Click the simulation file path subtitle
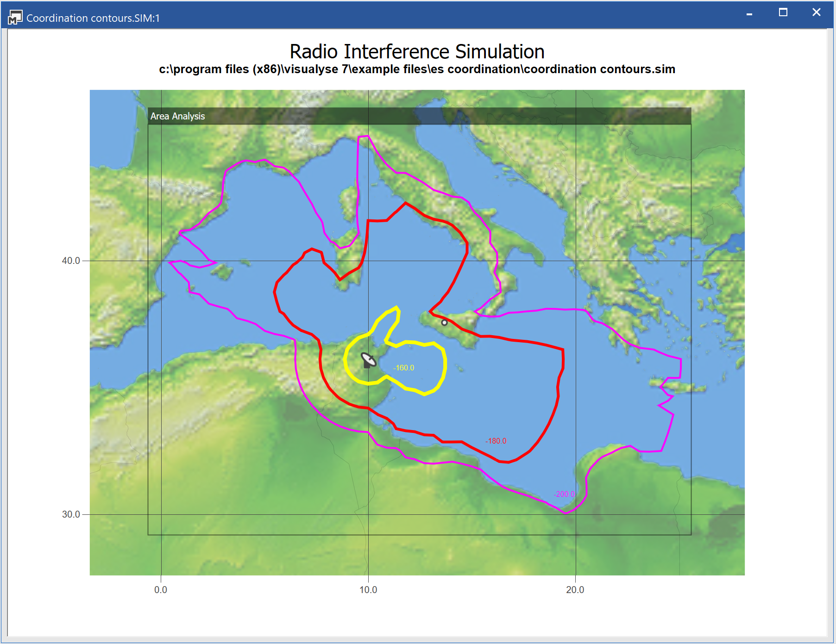Viewport: 836px width, 644px height. click(x=417, y=69)
